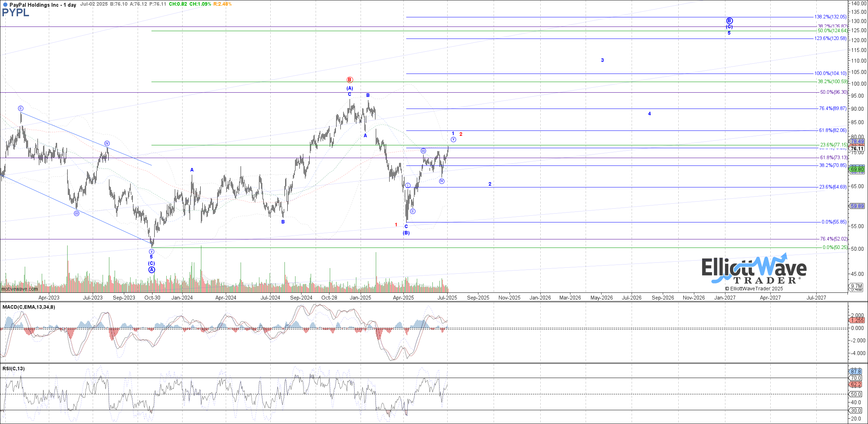Select the 138.2%(132.05) Fibonacci level label

pos(830,17)
